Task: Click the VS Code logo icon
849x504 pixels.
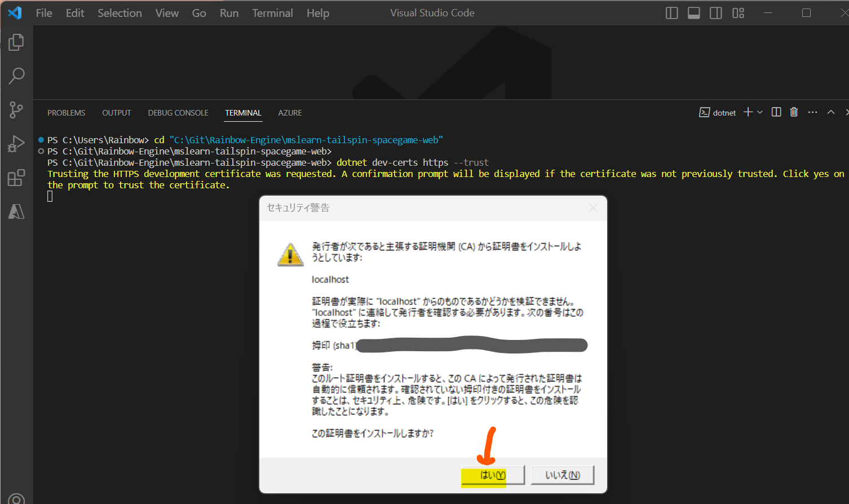Action: click(15, 12)
